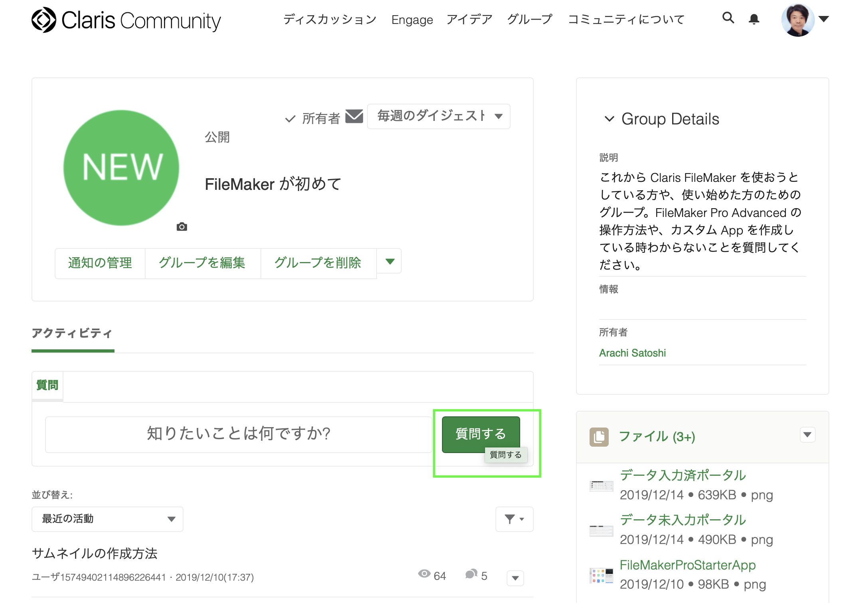
Task: Click the グループを編集 button
Action: (x=202, y=263)
